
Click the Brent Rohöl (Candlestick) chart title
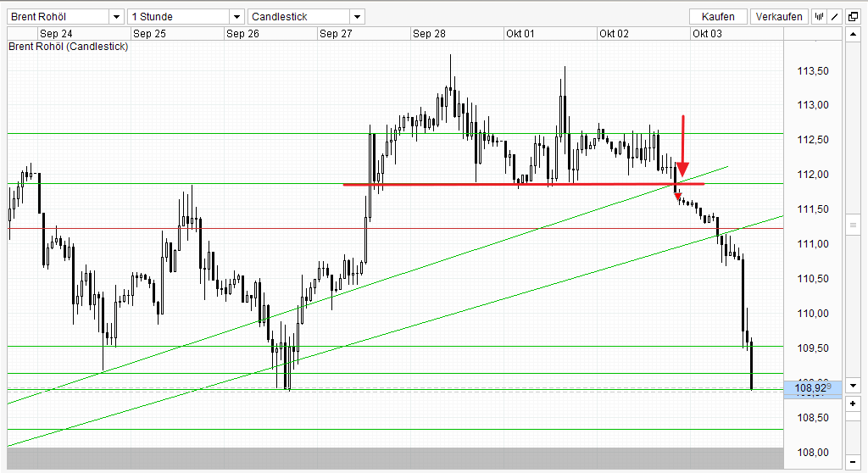[x=68, y=47]
